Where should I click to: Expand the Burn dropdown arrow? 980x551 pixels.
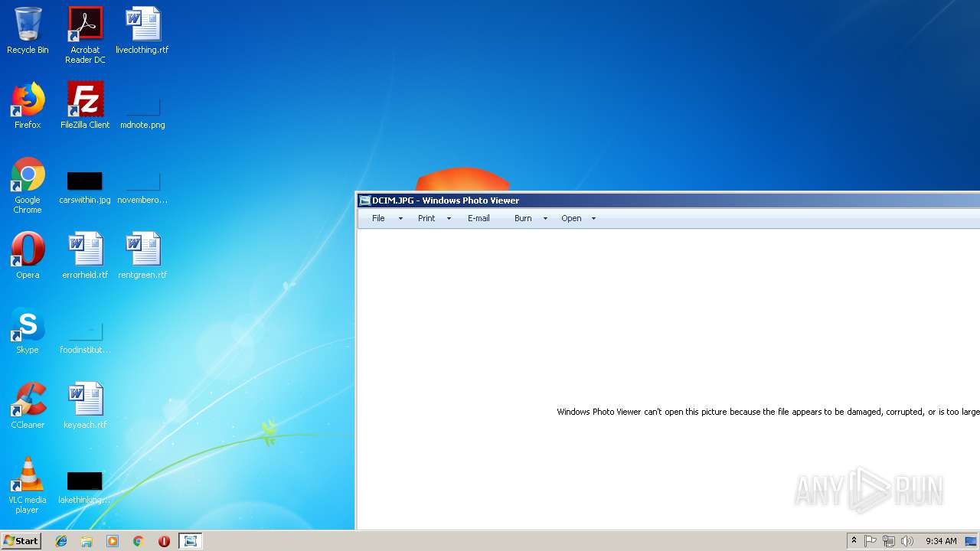pyautogui.click(x=545, y=219)
